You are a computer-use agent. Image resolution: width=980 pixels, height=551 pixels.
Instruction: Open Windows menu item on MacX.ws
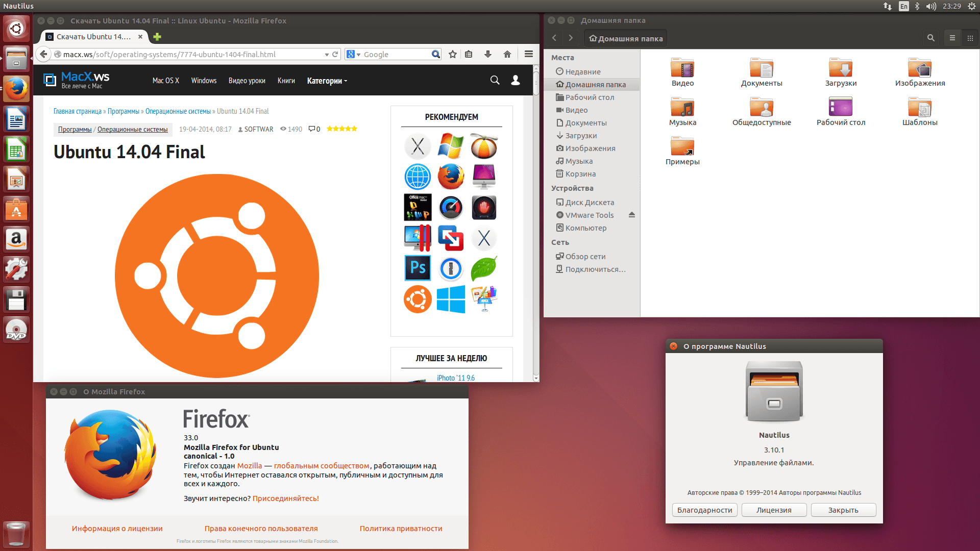click(x=204, y=81)
